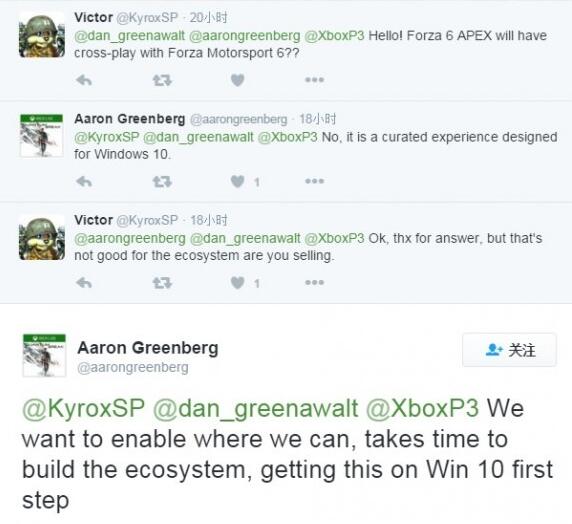The image size is (572, 524).
Task: Open @KyroxSP handle beside Victor's first tweet
Action: point(147,18)
